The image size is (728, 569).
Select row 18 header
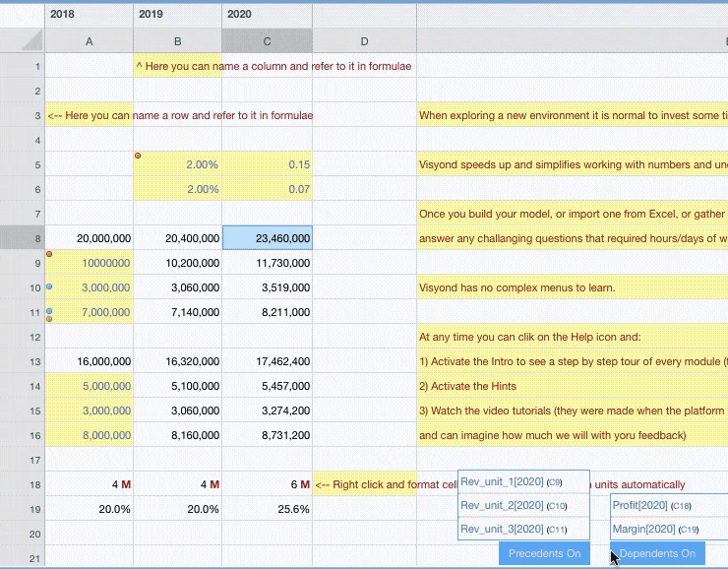(x=23, y=484)
